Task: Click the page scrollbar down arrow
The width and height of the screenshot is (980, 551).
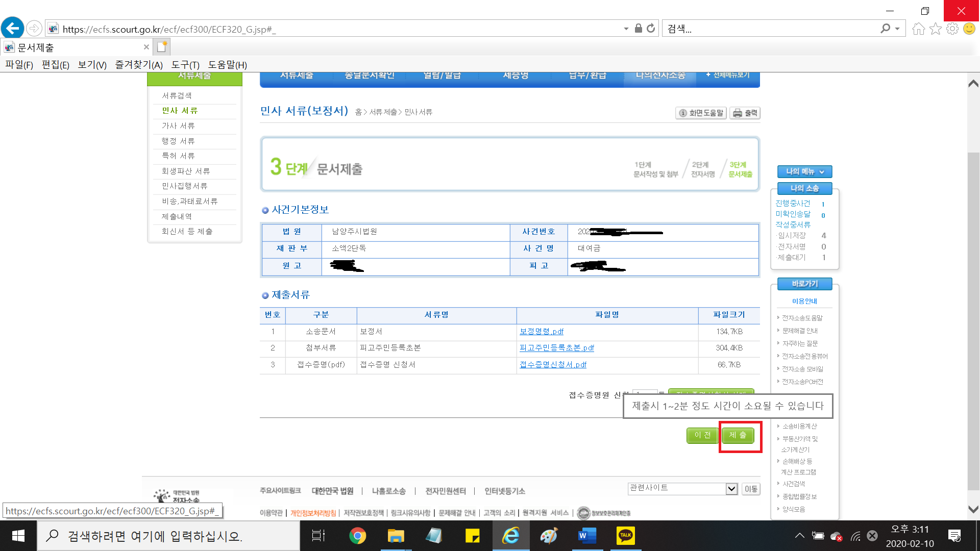Action: tap(973, 509)
